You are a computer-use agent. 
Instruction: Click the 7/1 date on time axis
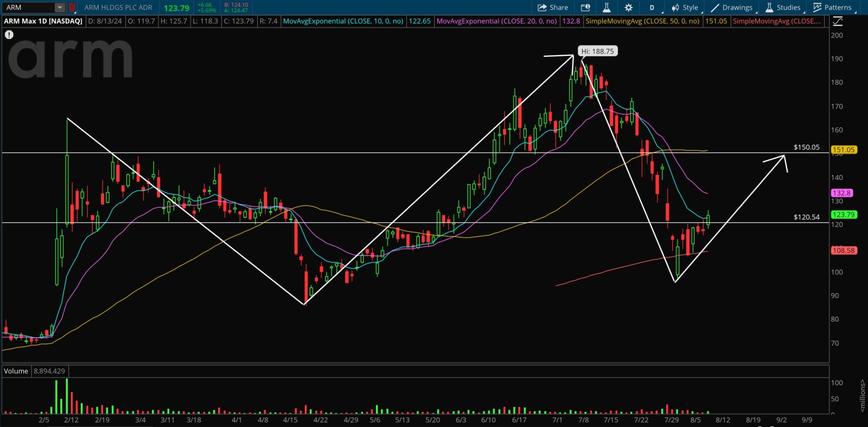[557, 420]
